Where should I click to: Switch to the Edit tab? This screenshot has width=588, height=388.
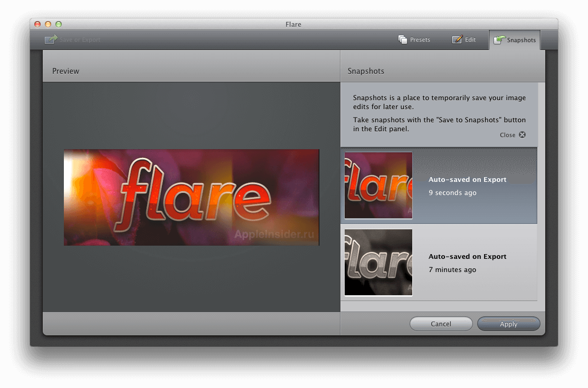point(464,40)
